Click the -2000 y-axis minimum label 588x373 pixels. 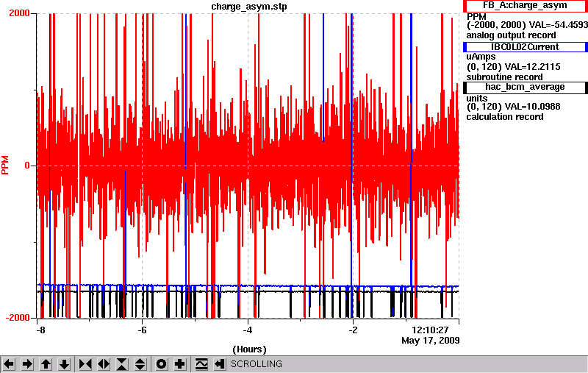click(17, 318)
